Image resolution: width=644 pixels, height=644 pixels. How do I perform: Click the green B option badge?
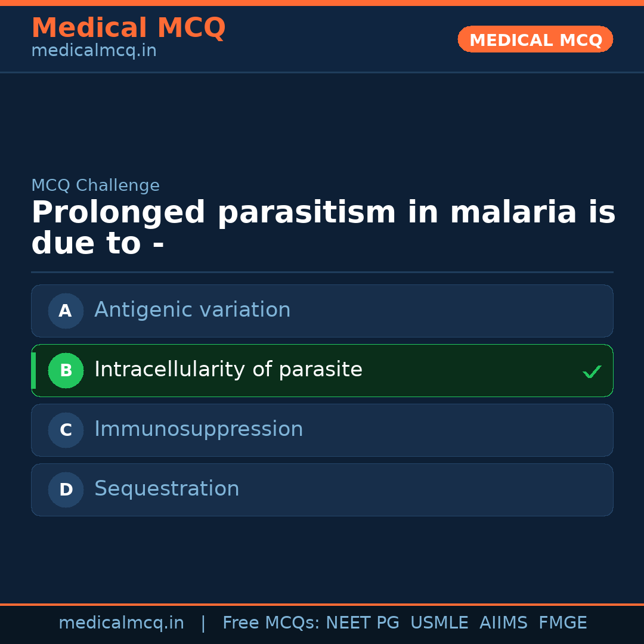click(66, 370)
